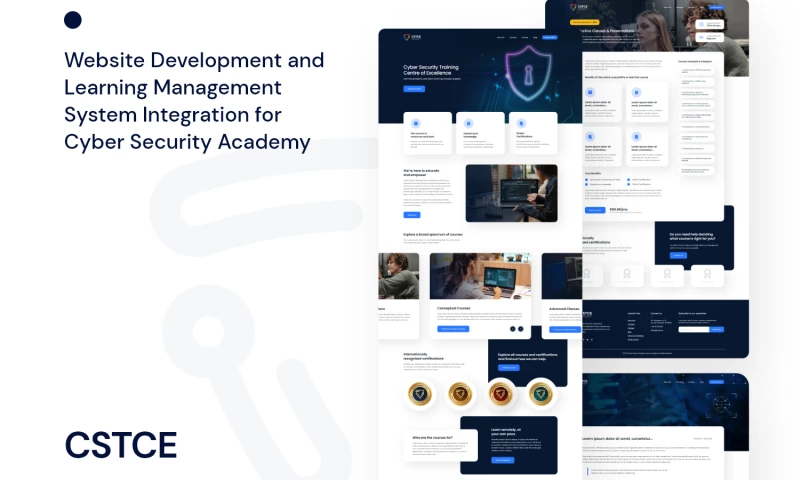
Task: Click the 'Who are the courses for?' card
Action: 440,445
